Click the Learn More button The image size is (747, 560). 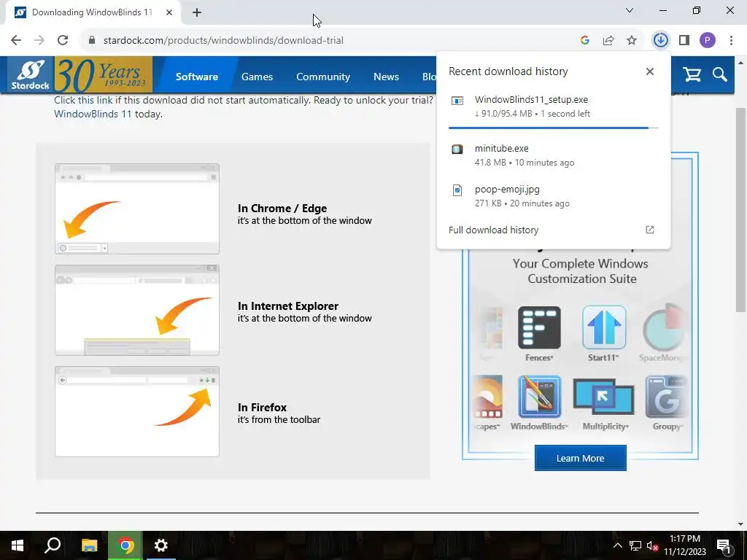(580, 458)
